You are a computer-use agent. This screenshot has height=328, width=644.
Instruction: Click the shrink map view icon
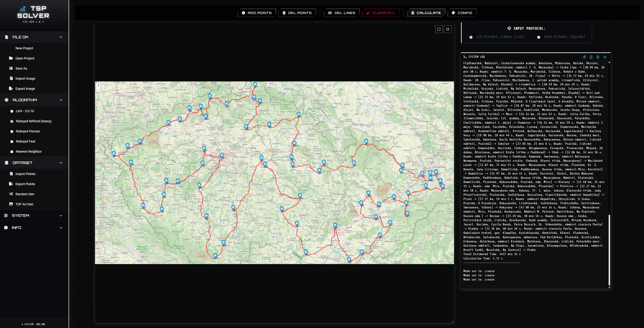(x=448, y=29)
